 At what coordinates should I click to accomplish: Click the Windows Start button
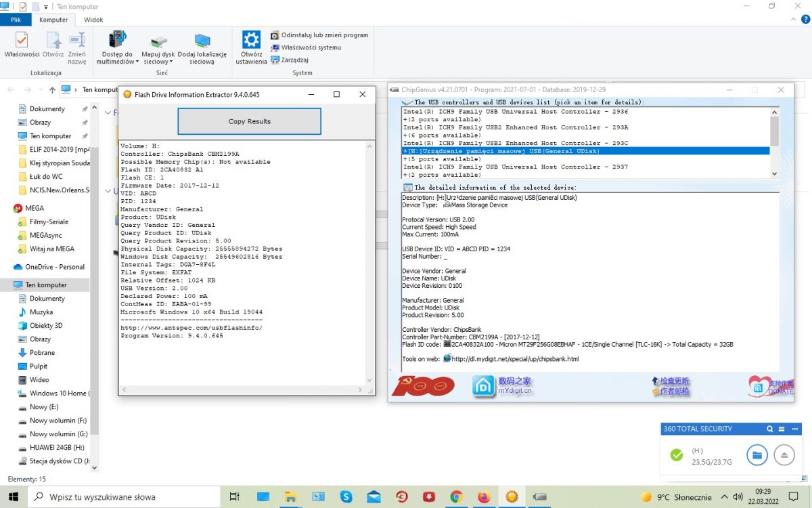pos(13,497)
